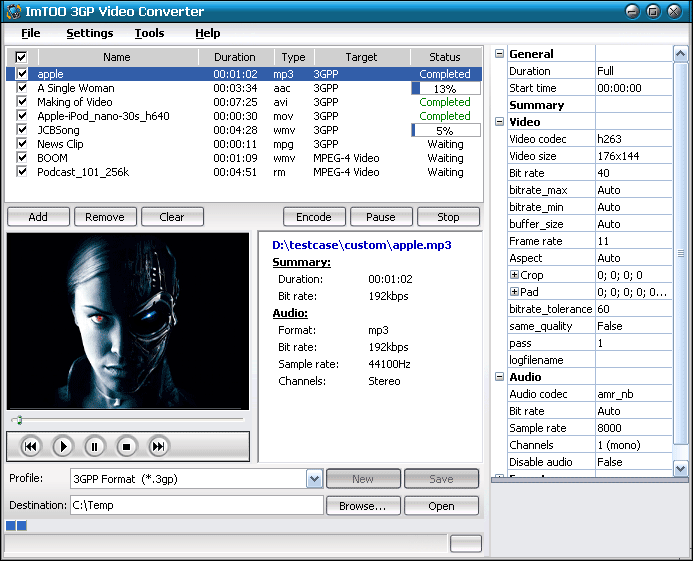Select the BOOM row name
Image resolution: width=693 pixels, height=561 pixels.
pos(53,158)
